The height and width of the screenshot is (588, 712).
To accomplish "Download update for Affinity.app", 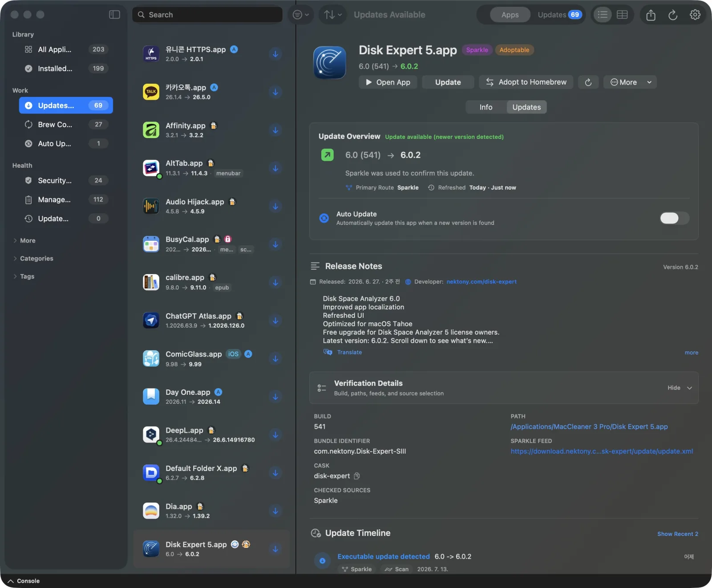I will [x=275, y=130].
